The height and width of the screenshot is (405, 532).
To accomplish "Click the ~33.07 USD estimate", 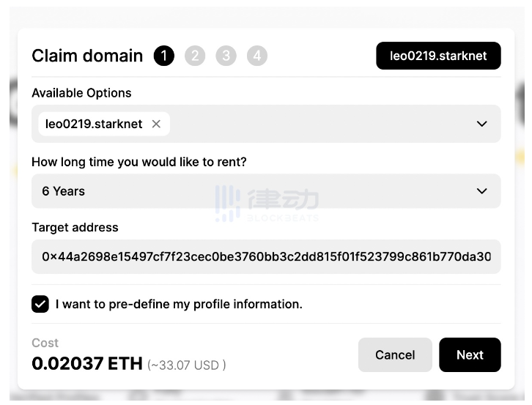I will click(187, 365).
